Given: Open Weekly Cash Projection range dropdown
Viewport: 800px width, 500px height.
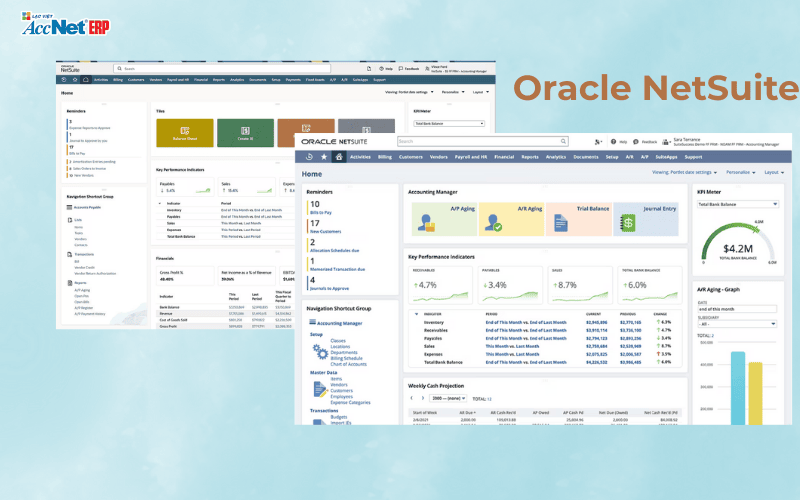Looking at the screenshot, I should pos(448,398).
